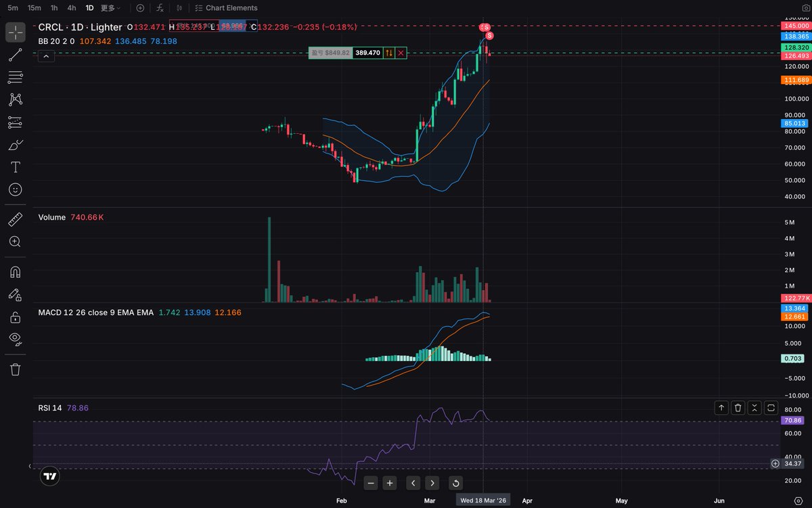This screenshot has height=508, width=812.
Task: Click the 111.689 orange price label
Action: (x=795, y=80)
